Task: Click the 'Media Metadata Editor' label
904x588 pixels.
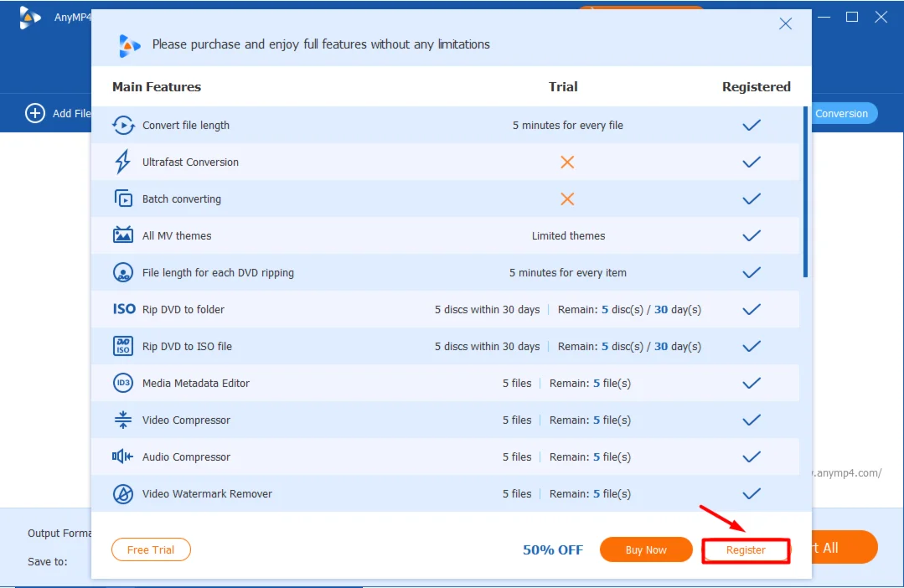Action: point(195,384)
